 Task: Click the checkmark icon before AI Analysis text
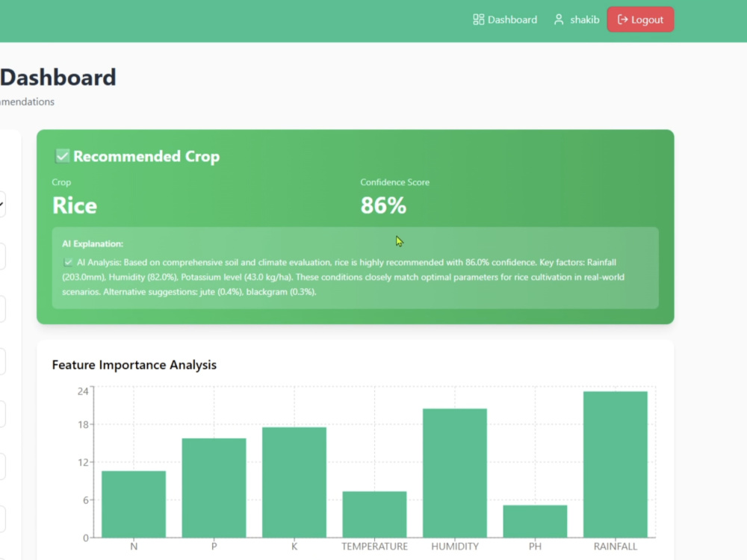[x=68, y=262]
